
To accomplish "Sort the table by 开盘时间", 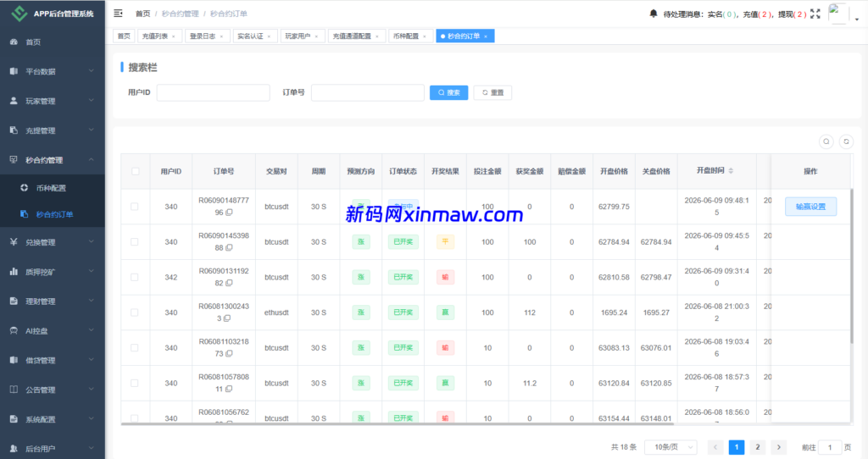I will (731, 171).
